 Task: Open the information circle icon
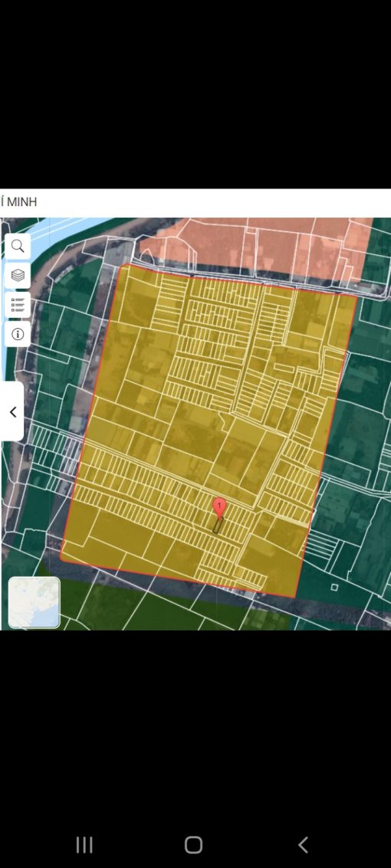point(18,334)
